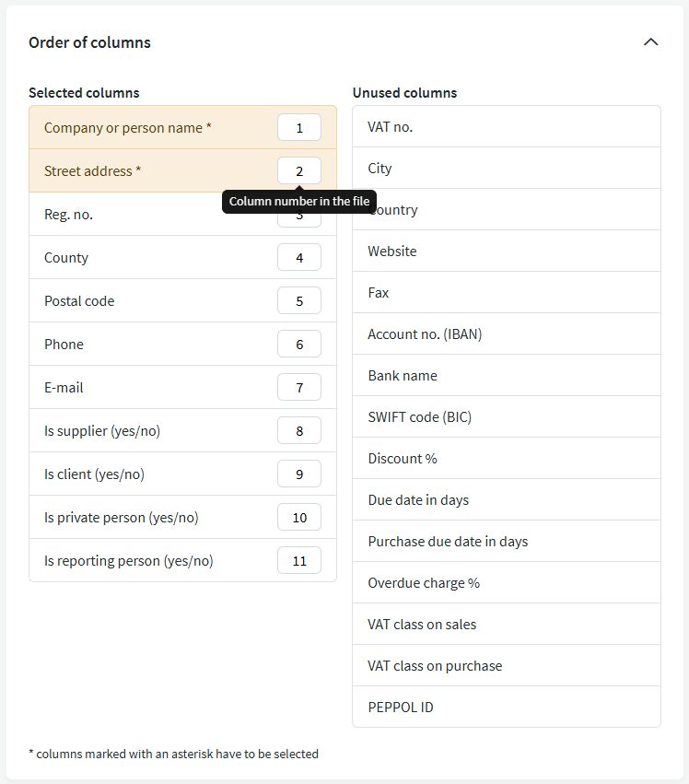Choose Website in unused columns list

[506, 252]
